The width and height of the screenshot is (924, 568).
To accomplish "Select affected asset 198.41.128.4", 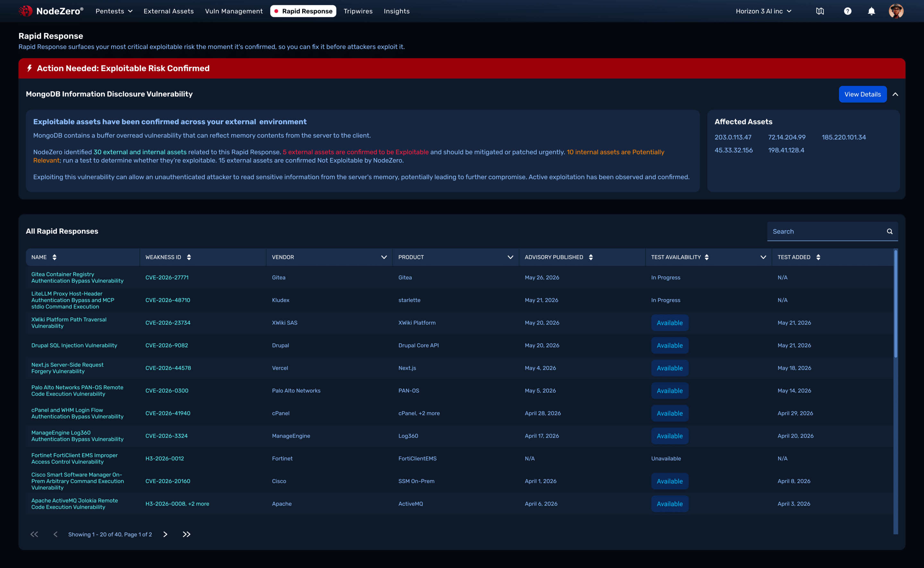I will click(x=786, y=150).
